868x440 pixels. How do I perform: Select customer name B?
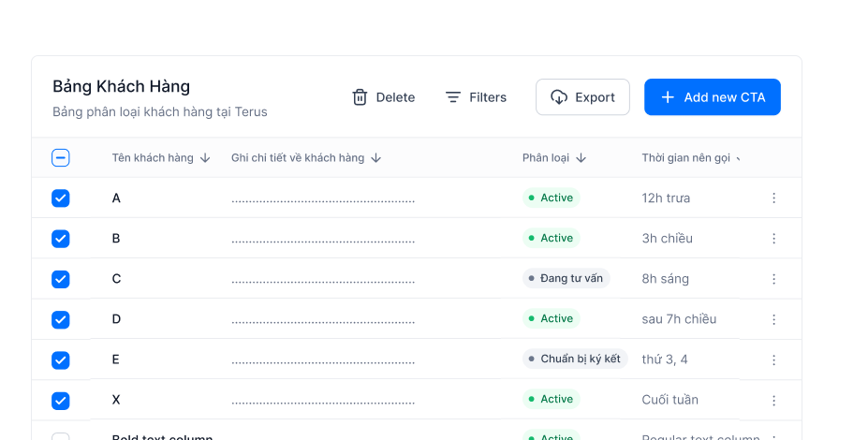point(116,239)
